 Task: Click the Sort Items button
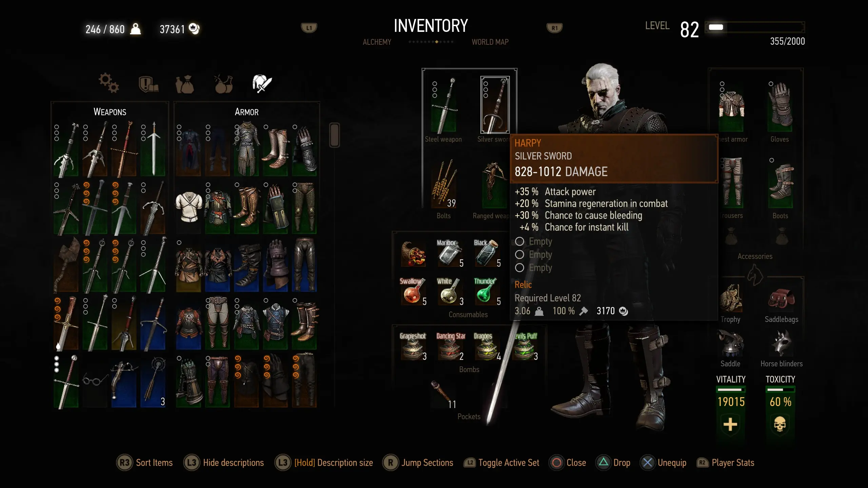[x=145, y=463]
